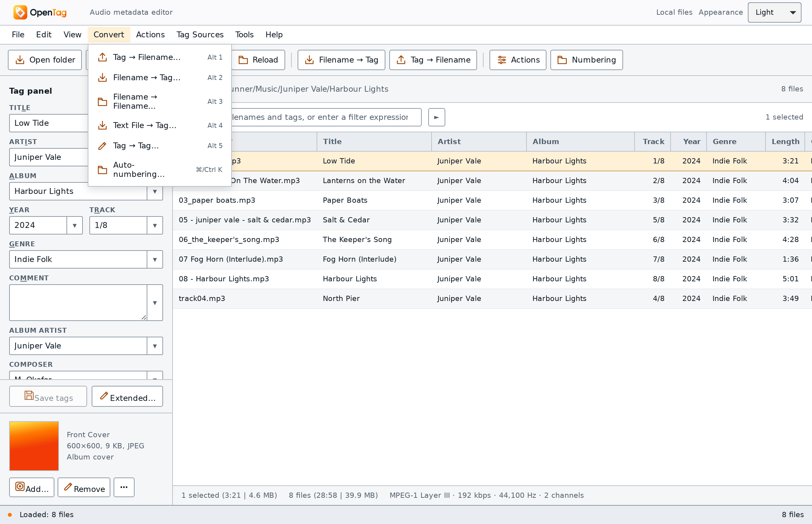Open the Appearance Light dropdown
812x524 pixels.
coord(774,12)
